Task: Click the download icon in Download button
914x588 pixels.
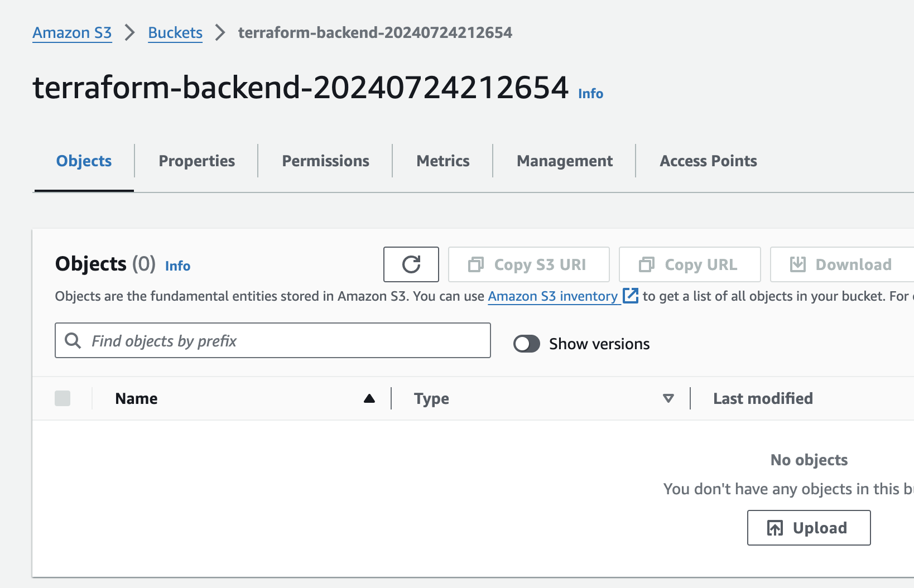Action: (x=798, y=264)
